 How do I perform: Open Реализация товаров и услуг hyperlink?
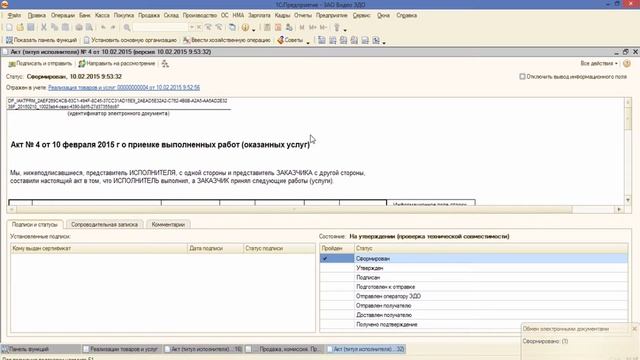coord(124,87)
